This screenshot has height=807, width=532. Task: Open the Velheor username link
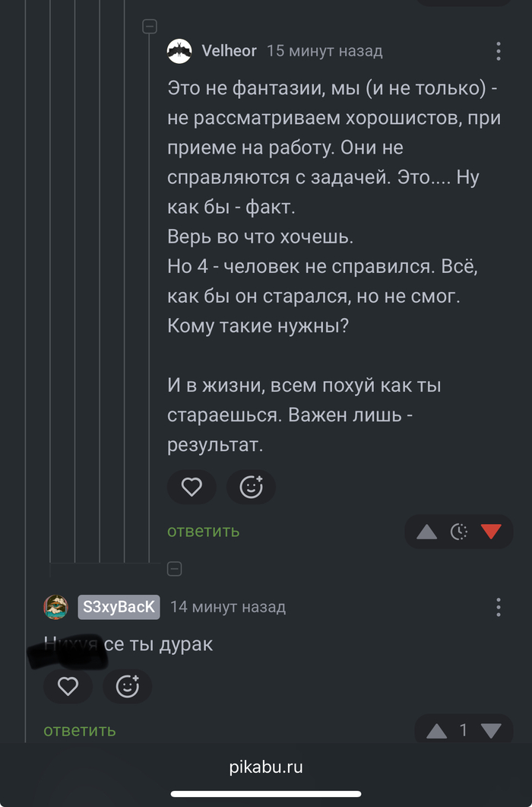coord(230,51)
